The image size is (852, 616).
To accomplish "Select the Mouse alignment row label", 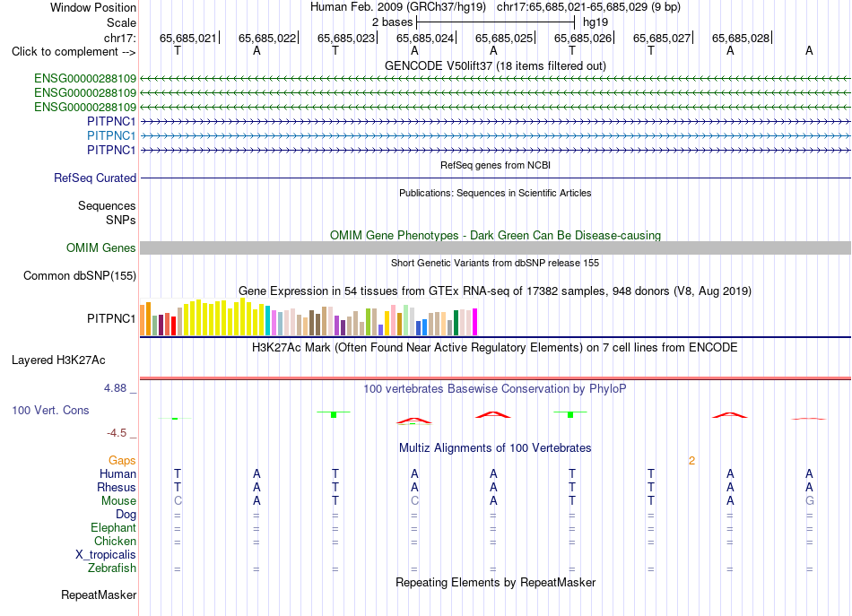I will pyautogui.click(x=118, y=500).
